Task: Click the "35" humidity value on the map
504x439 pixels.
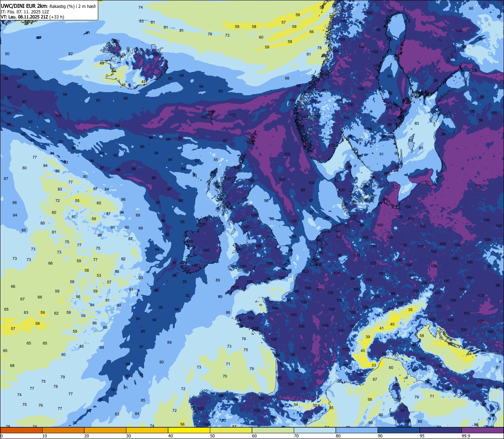Action: (410, 310)
